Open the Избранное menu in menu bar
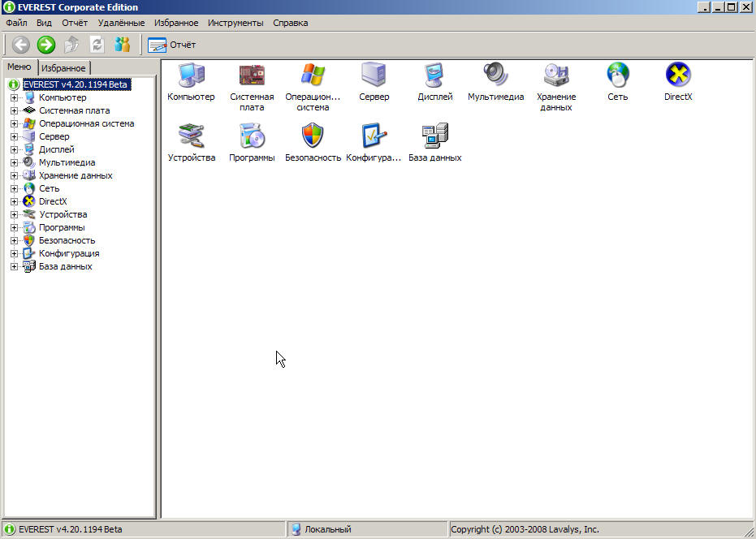 click(x=176, y=23)
